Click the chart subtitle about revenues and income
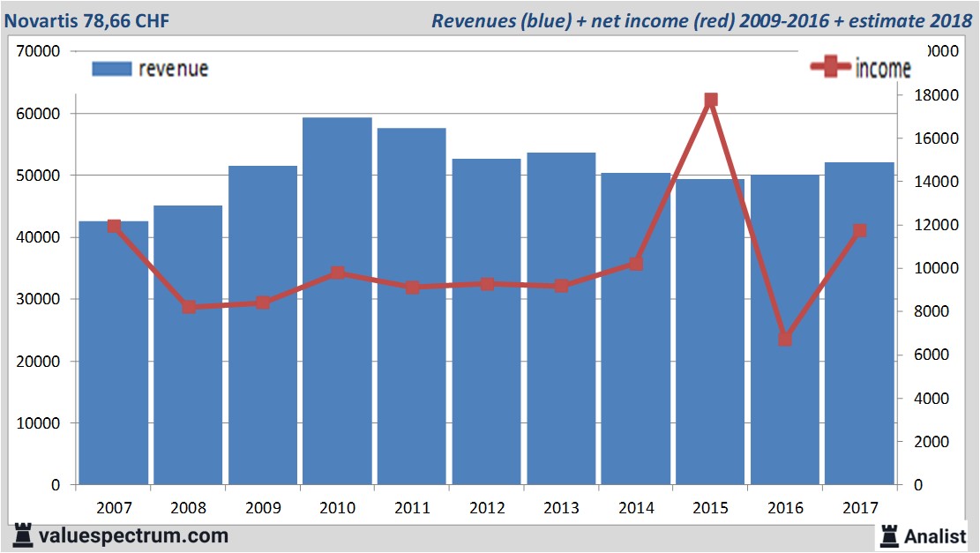980x553 pixels. click(x=701, y=20)
